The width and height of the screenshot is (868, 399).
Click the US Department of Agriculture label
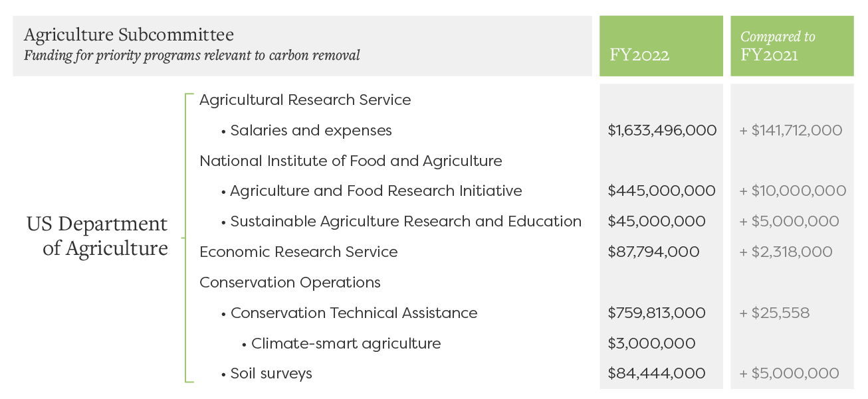97,236
